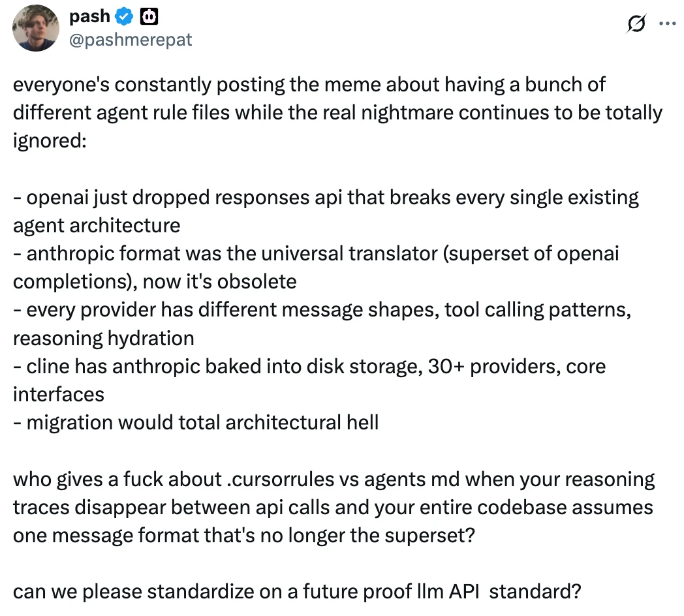Click the "agent architecture" line
This screenshot has width=684, height=616.
(97, 226)
